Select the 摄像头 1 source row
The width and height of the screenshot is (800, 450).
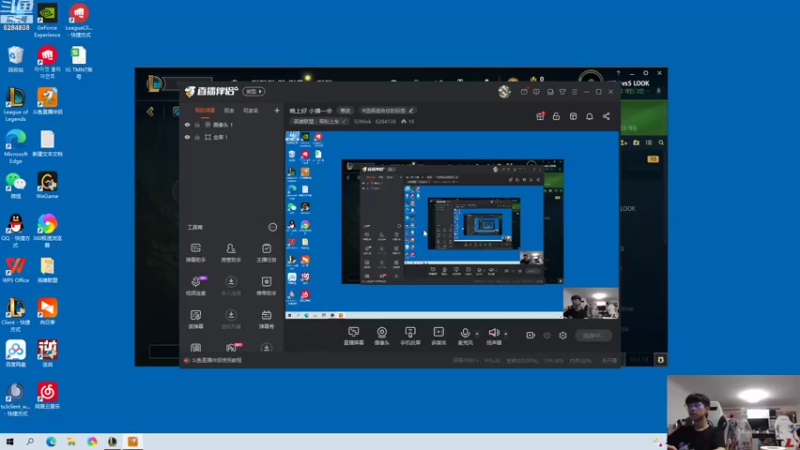(x=232, y=124)
